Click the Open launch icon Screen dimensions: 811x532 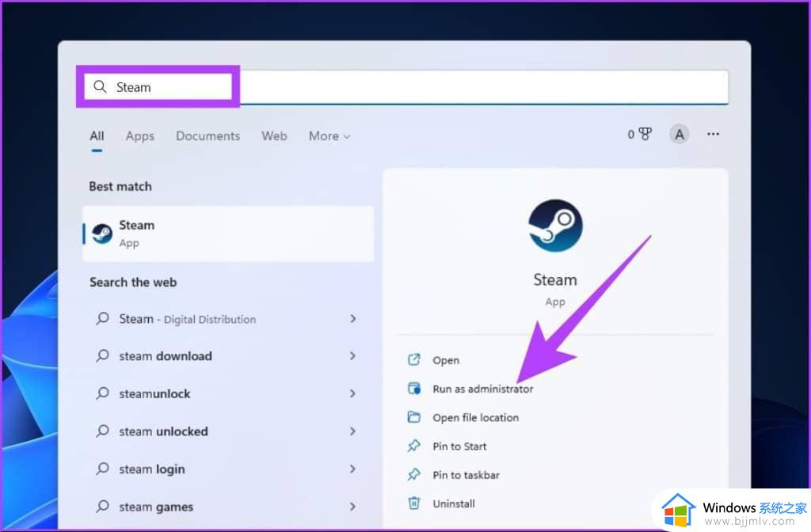[413, 359]
